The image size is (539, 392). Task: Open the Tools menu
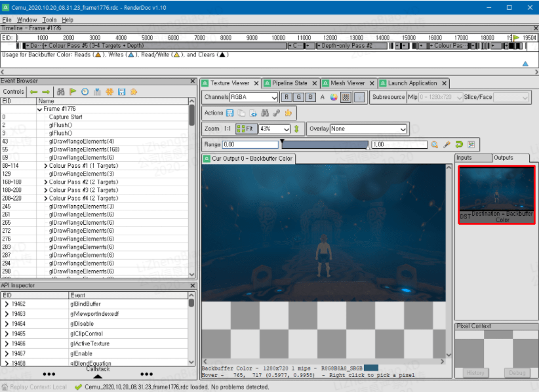click(49, 20)
